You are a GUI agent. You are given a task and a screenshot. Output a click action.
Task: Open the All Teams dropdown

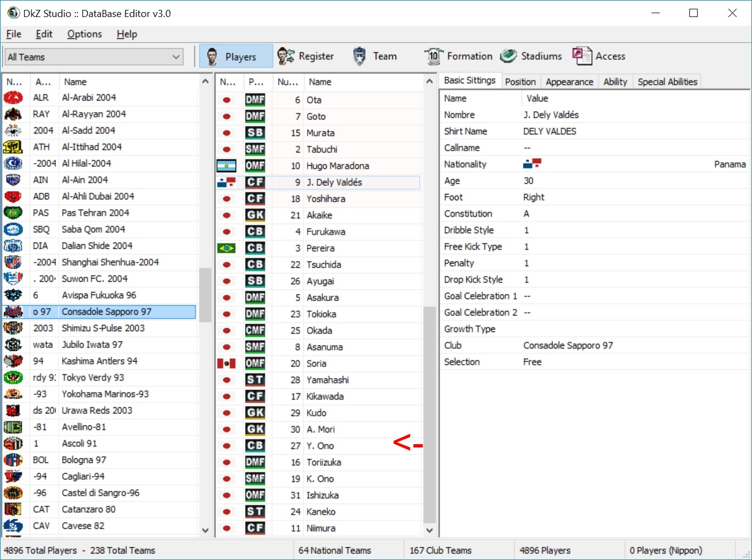coord(94,57)
